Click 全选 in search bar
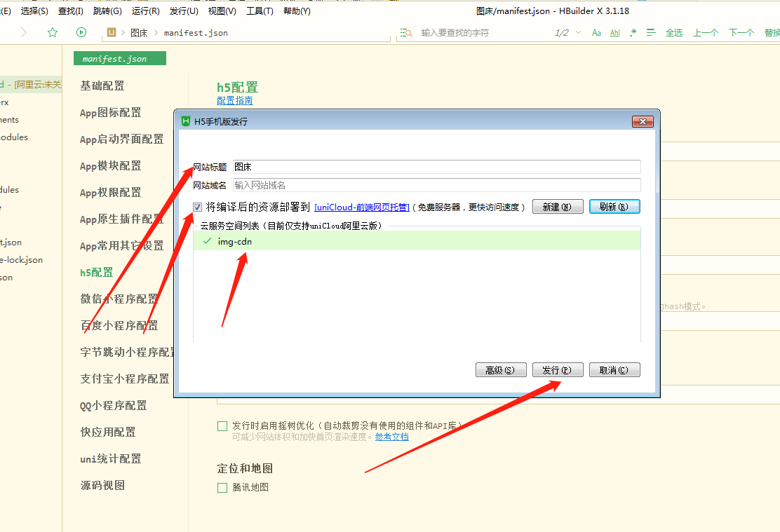This screenshot has width=780, height=532. (674, 33)
